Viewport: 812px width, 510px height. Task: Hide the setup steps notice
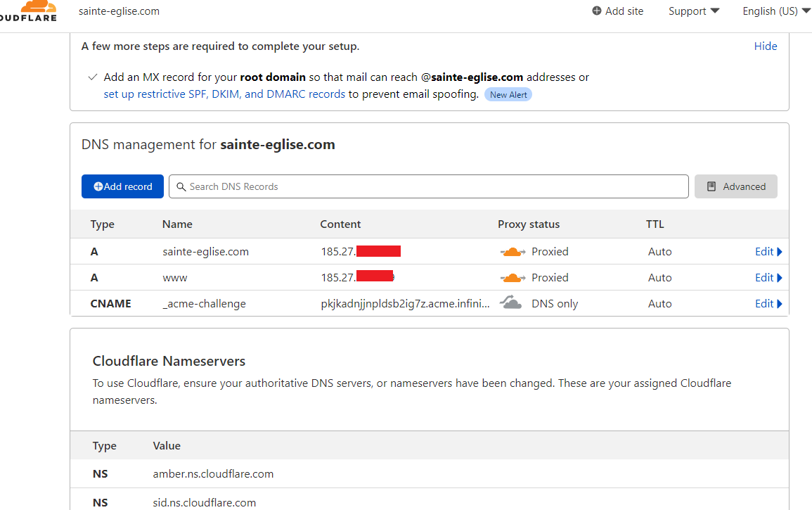coord(766,46)
